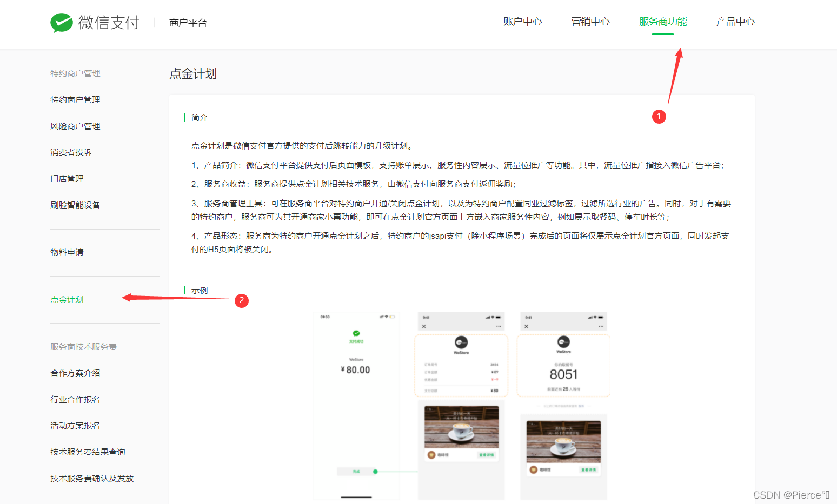This screenshot has height=504, width=837.
Task: Click the coffee image in the right mockup
Action: 563,442
